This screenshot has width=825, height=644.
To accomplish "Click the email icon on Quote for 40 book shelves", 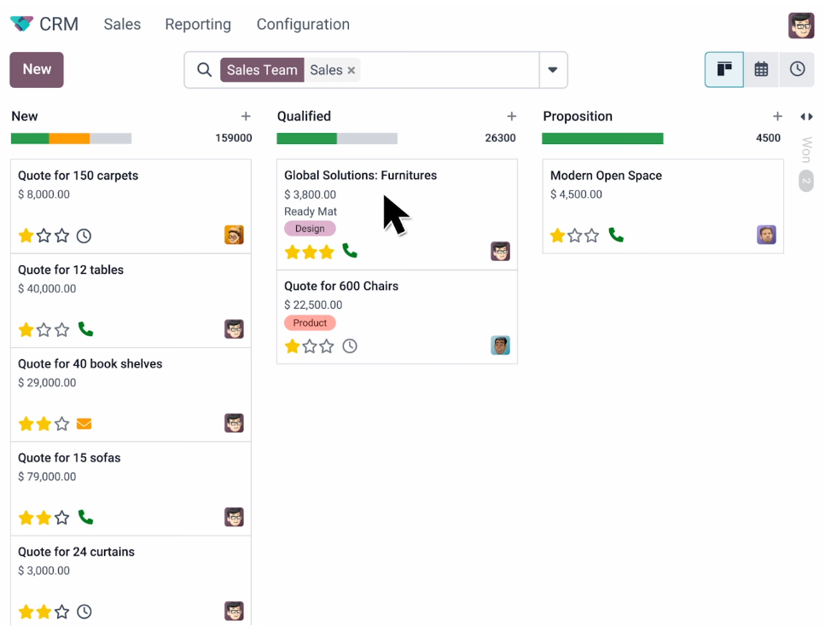I will 84,423.
